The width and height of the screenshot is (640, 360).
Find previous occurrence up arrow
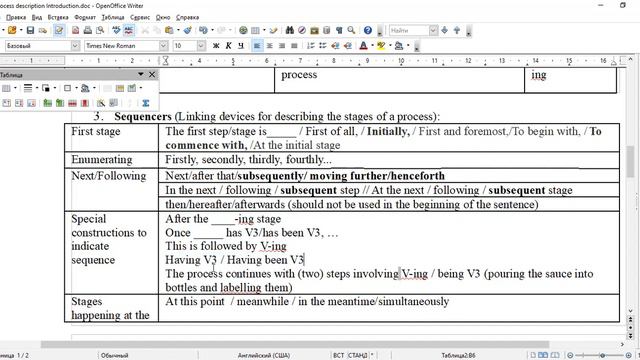[x=457, y=30]
